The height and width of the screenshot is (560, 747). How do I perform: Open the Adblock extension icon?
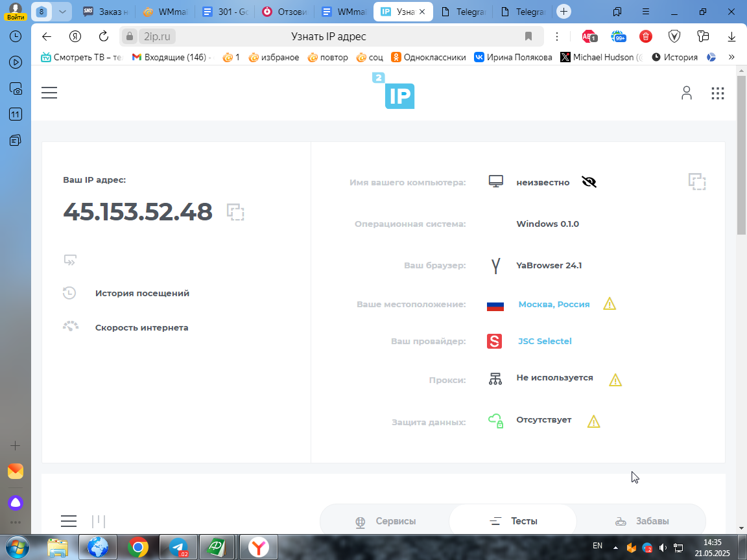tap(589, 37)
